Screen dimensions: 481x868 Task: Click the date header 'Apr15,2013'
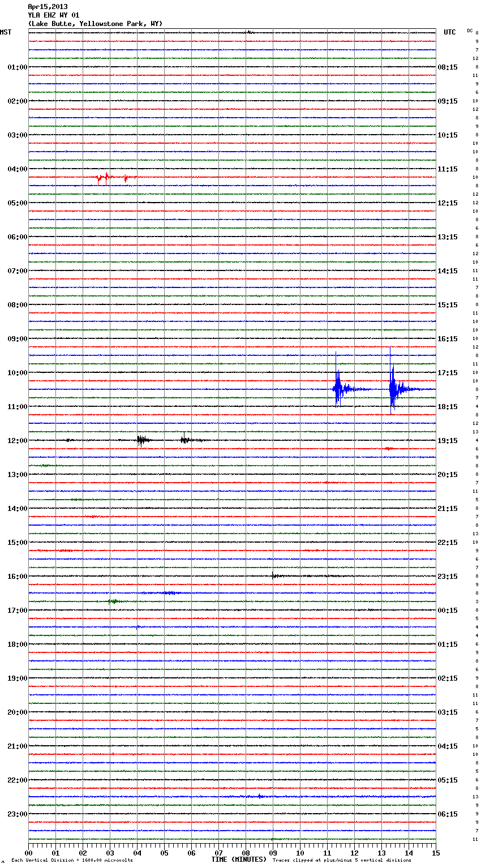(x=48, y=7)
